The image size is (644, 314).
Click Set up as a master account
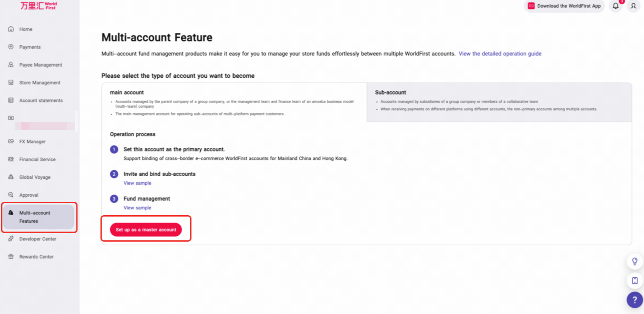[x=146, y=230]
